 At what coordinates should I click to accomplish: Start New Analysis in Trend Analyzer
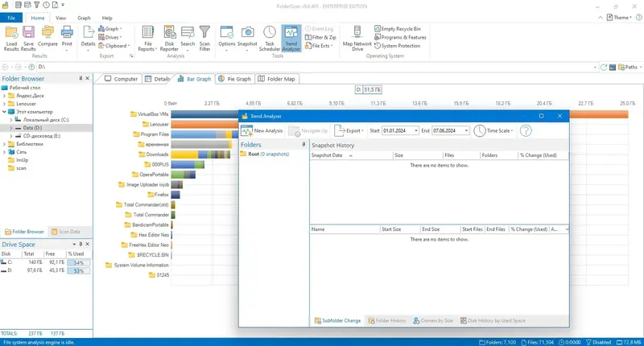point(262,130)
